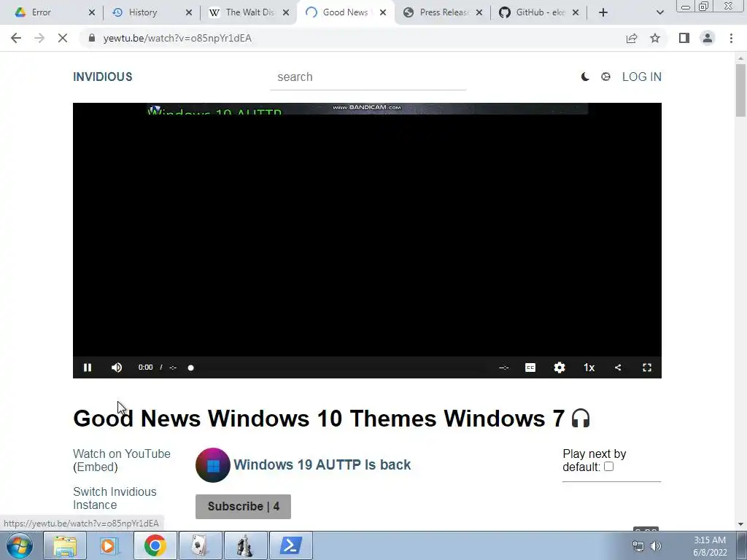Image resolution: width=747 pixels, height=560 pixels.
Task: Change playback speed 1x control
Action: [589, 367]
